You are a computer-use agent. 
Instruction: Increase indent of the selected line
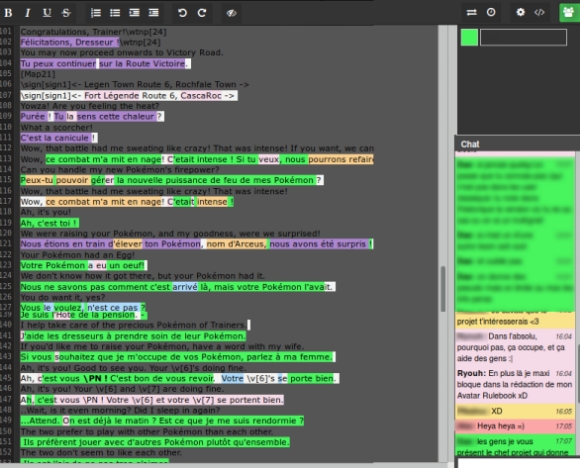tap(134, 13)
